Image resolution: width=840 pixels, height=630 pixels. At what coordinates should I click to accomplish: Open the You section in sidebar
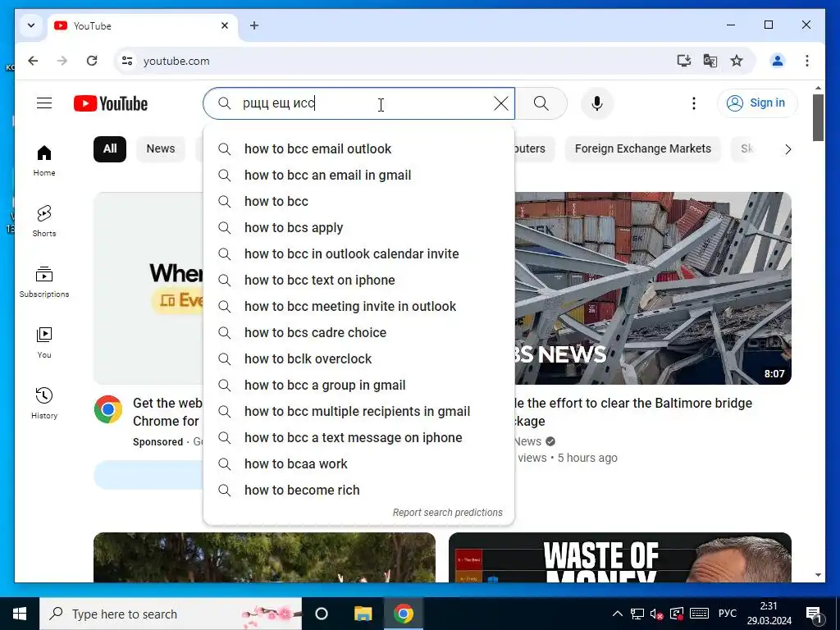(x=44, y=342)
